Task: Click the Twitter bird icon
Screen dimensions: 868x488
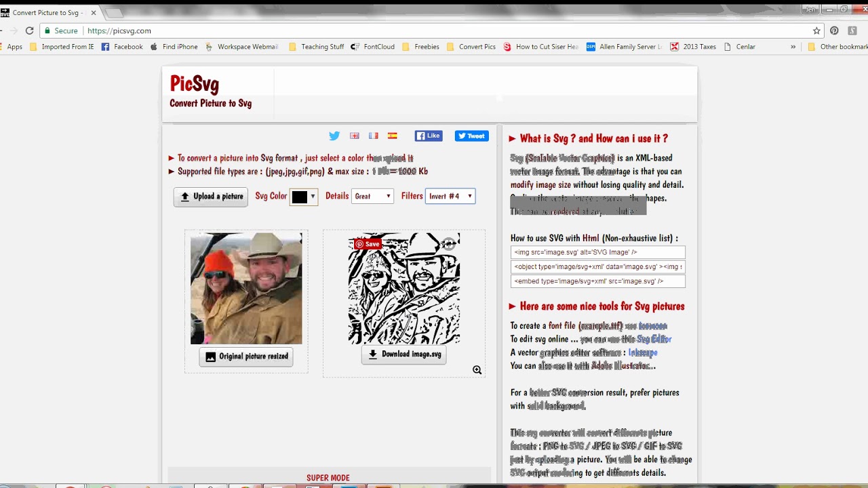Action: (334, 136)
